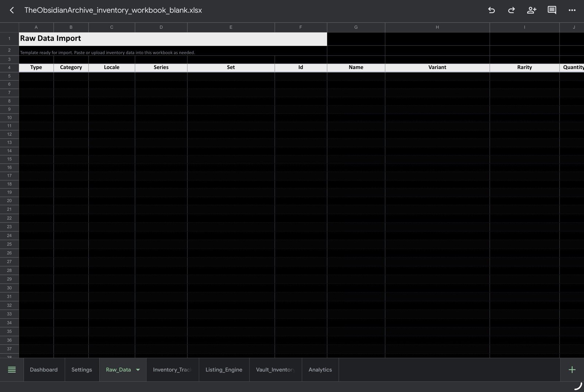Select the 'Set' header cell
This screenshot has height=392, width=584.
click(231, 68)
